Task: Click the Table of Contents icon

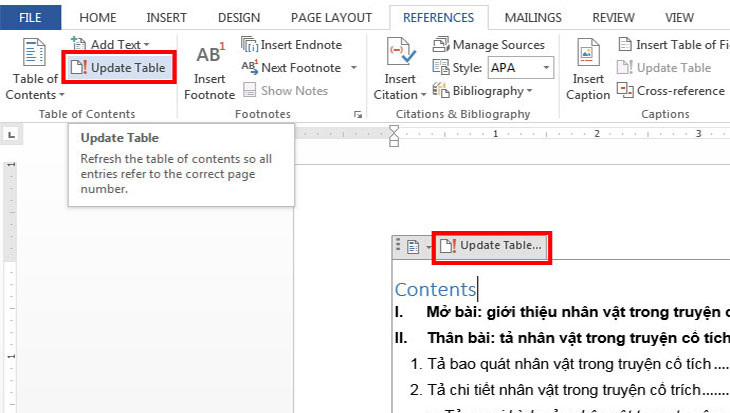Action: (35, 57)
